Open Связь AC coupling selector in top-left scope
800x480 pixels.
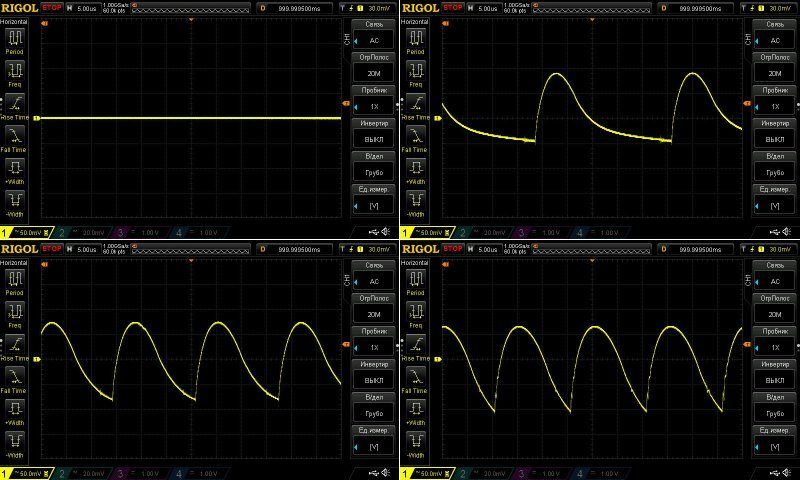(x=374, y=35)
